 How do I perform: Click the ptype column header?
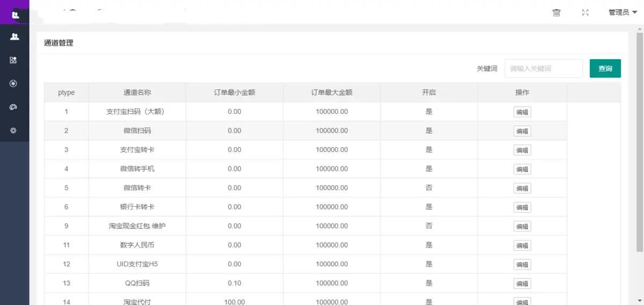pyautogui.click(x=67, y=92)
